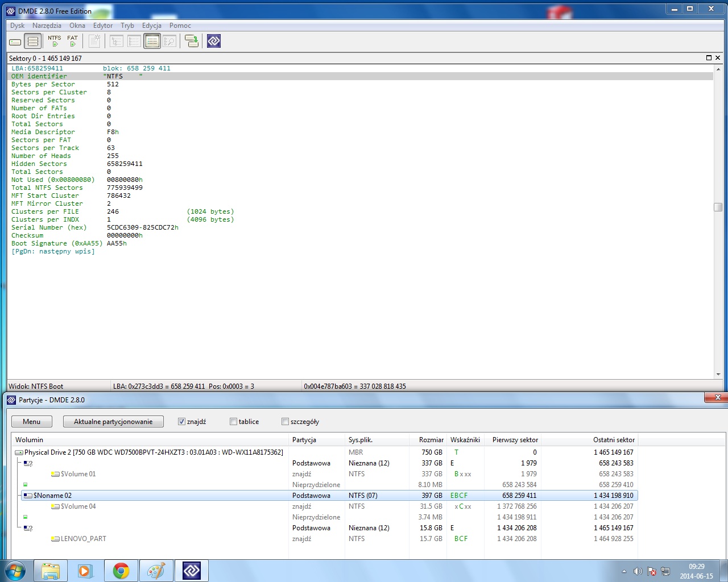Click the sector editor vertical scrollbar thumb
Viewport: 728px width, 582px height.
(718, 207)
